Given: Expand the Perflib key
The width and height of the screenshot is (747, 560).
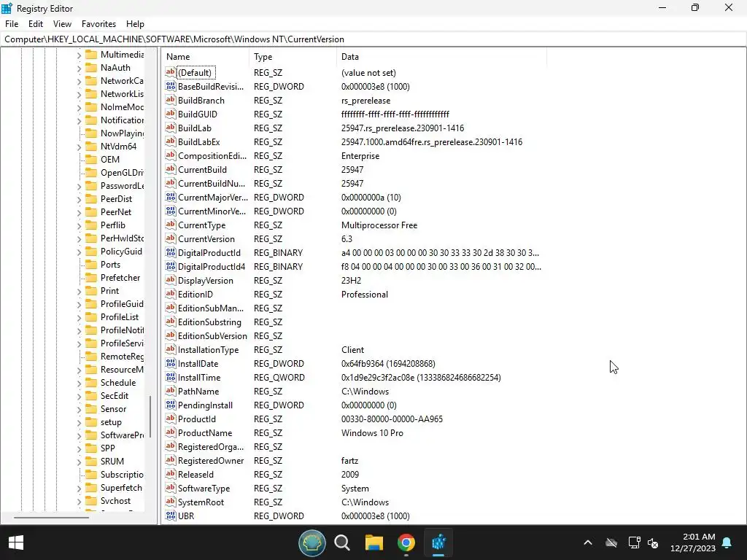Looking at the screenshot, I should [79, 226].
